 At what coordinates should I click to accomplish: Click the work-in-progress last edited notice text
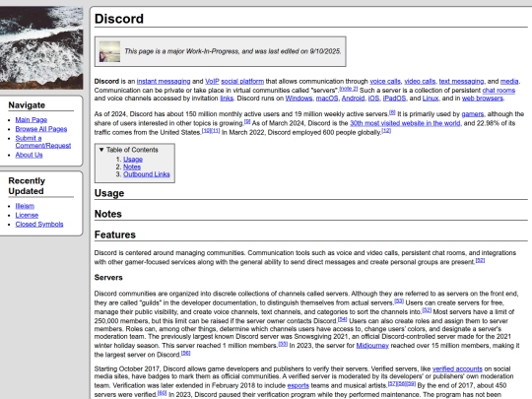(233, 51)
